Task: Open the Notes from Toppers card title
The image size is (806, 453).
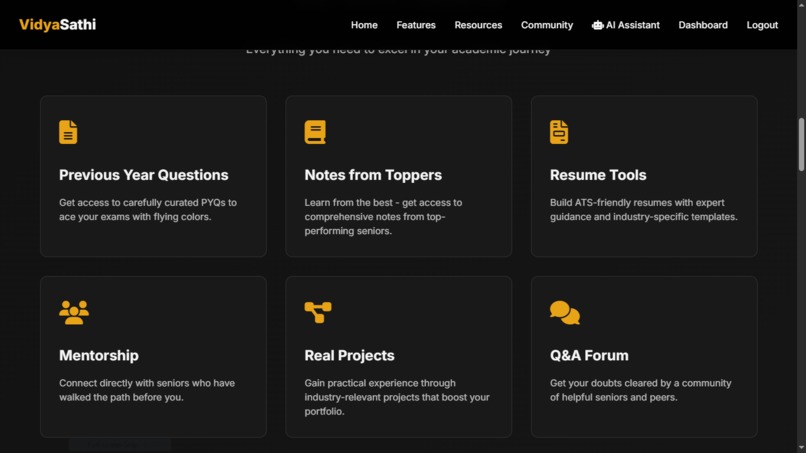Action: pos(373,175)
